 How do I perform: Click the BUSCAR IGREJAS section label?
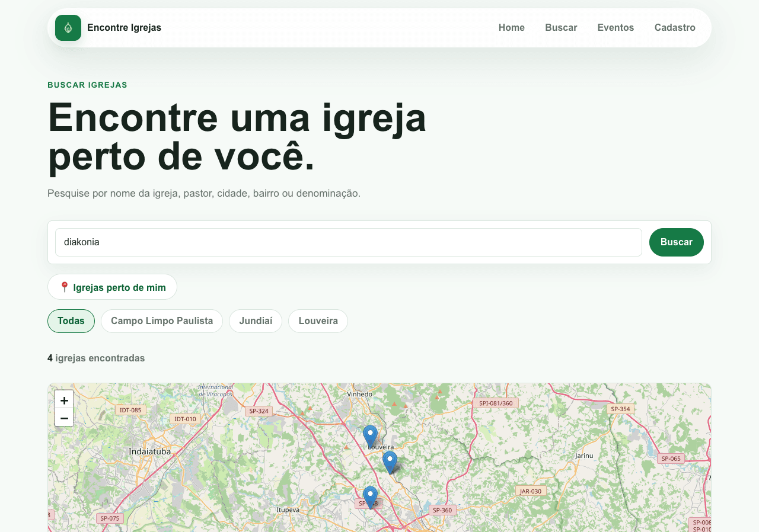point(88,85)
